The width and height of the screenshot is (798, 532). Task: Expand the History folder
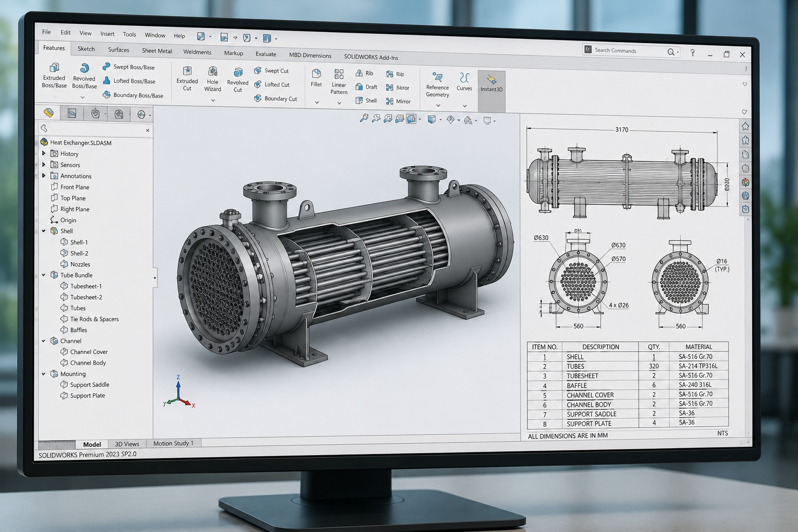44,153
